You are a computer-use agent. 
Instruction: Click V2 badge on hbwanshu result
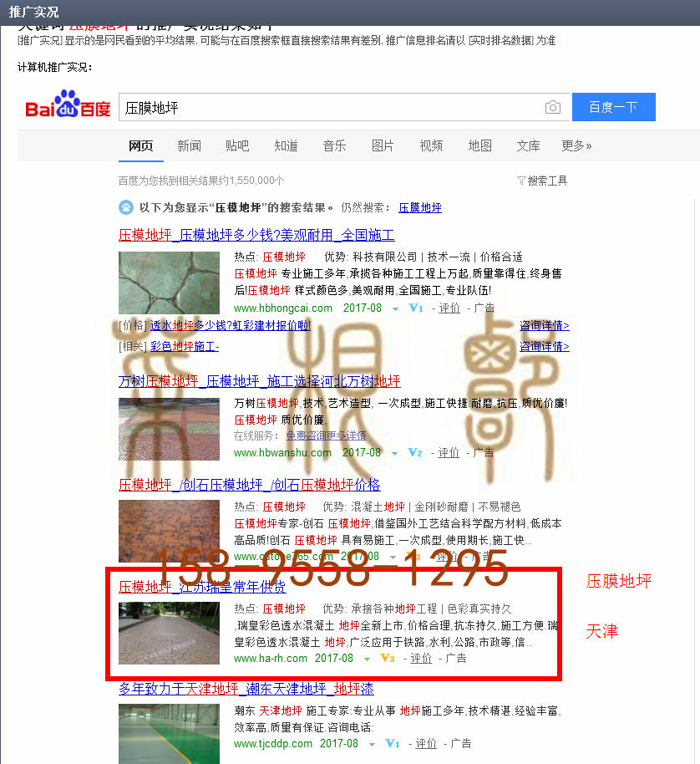(x=415, y=453)
